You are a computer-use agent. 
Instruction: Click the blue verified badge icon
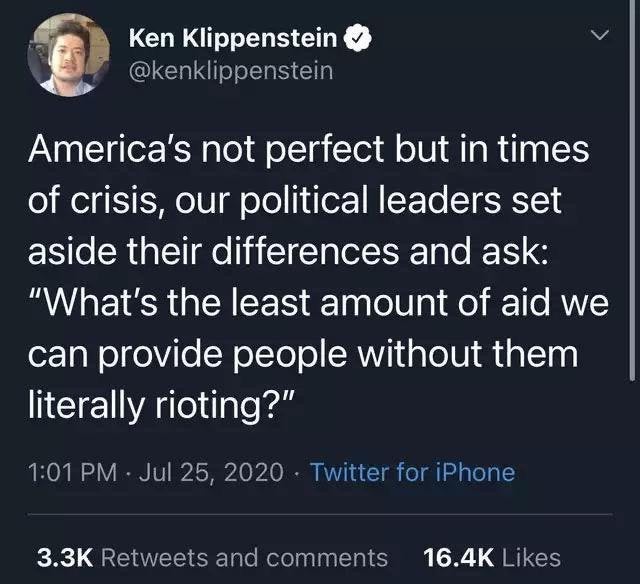point(359,40)
